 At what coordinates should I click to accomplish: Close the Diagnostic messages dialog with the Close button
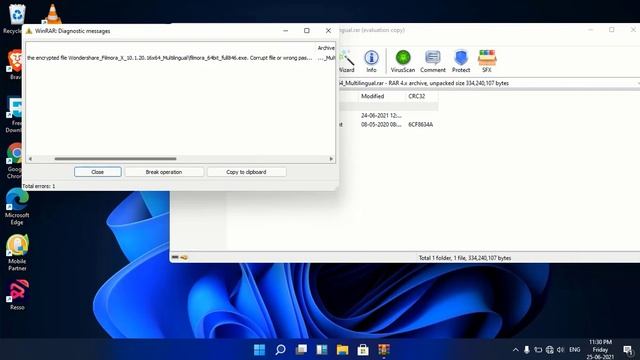98,172
